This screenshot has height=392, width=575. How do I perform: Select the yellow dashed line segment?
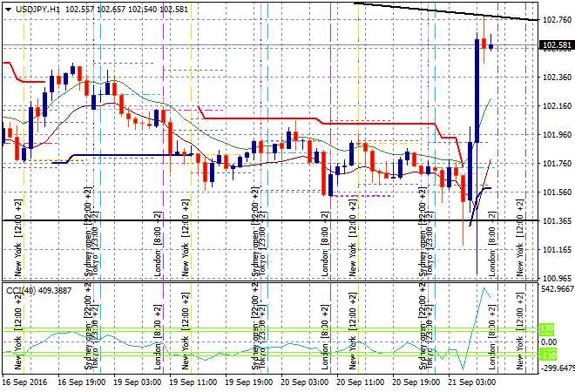(388, 143)
